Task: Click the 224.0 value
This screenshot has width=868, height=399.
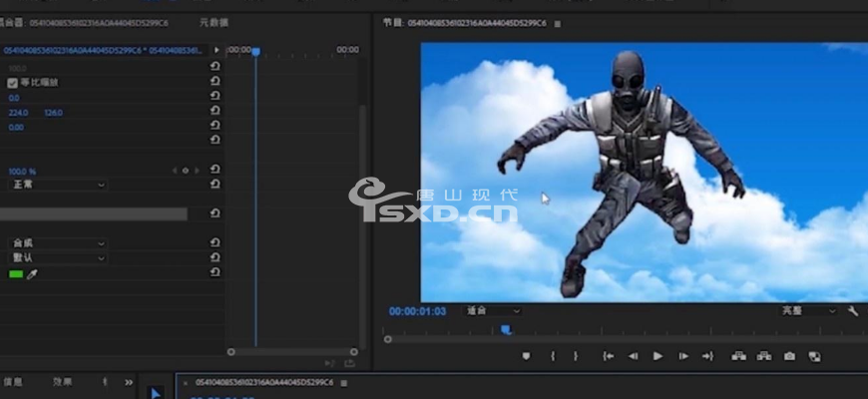Action: tap(18, 113)
